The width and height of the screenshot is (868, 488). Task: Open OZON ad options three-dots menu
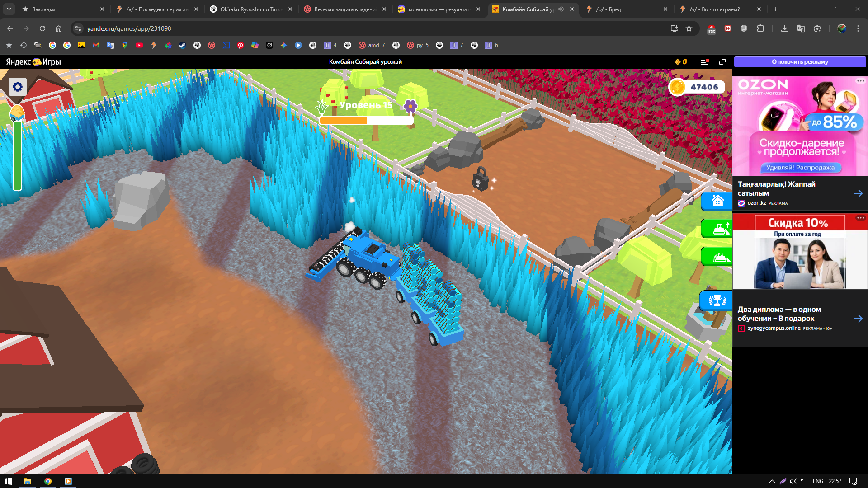tap(860, 81)
